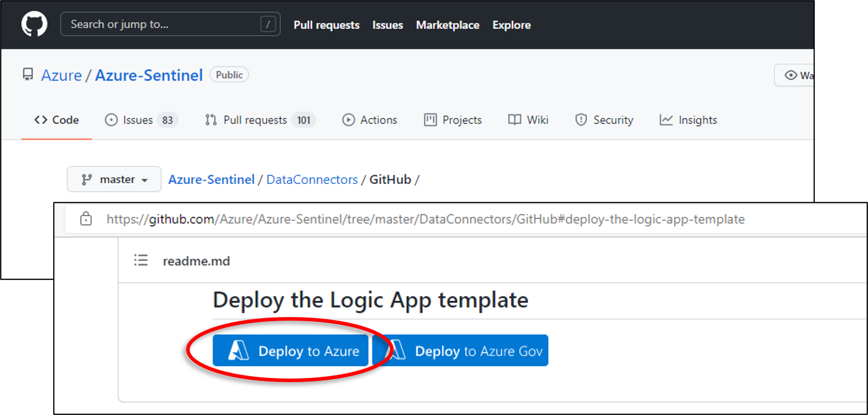
Task: Click the padlock icon in the address bar
Action: [x=86, y=219]
